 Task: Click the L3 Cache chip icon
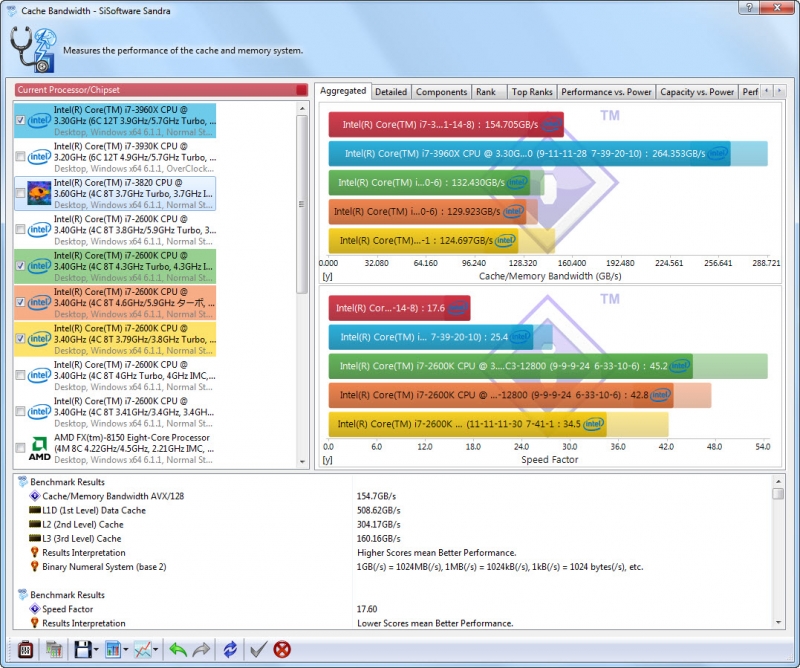coord(35,538)
